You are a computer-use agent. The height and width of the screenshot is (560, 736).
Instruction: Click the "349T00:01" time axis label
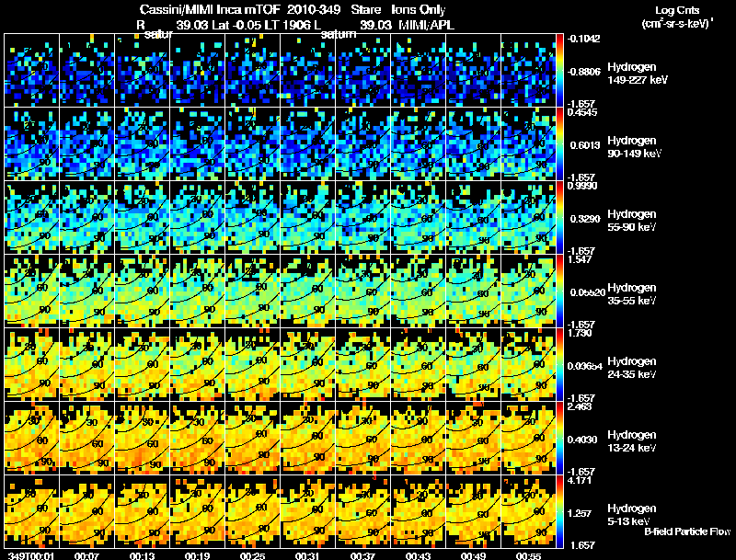tap(31, 555)
